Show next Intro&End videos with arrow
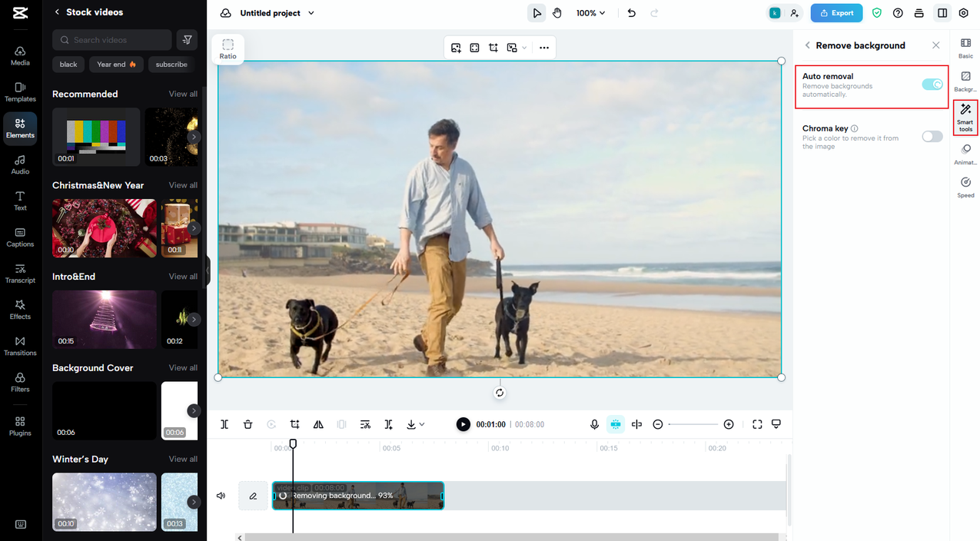 tap(194, 319)
